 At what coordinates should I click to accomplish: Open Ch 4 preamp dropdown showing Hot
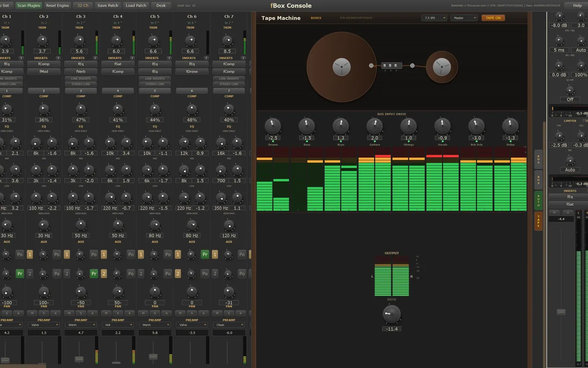pyautogui.click(x=118, y=325)
